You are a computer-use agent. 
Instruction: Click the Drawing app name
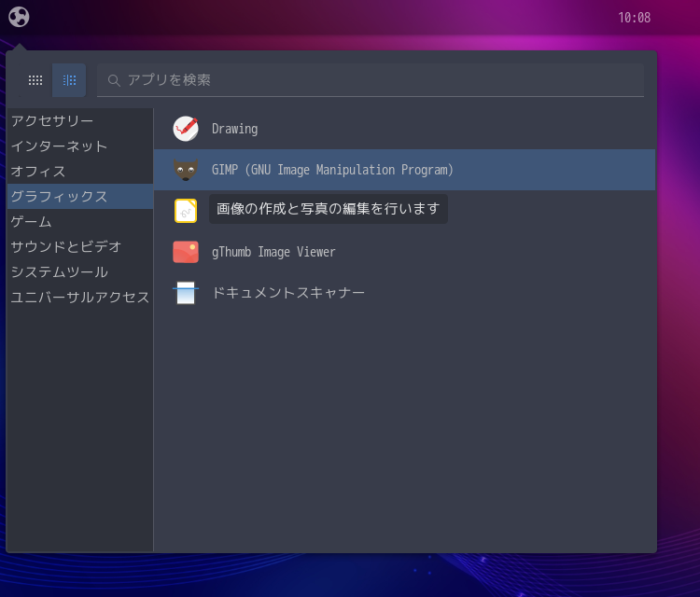(x=234, y=129)
